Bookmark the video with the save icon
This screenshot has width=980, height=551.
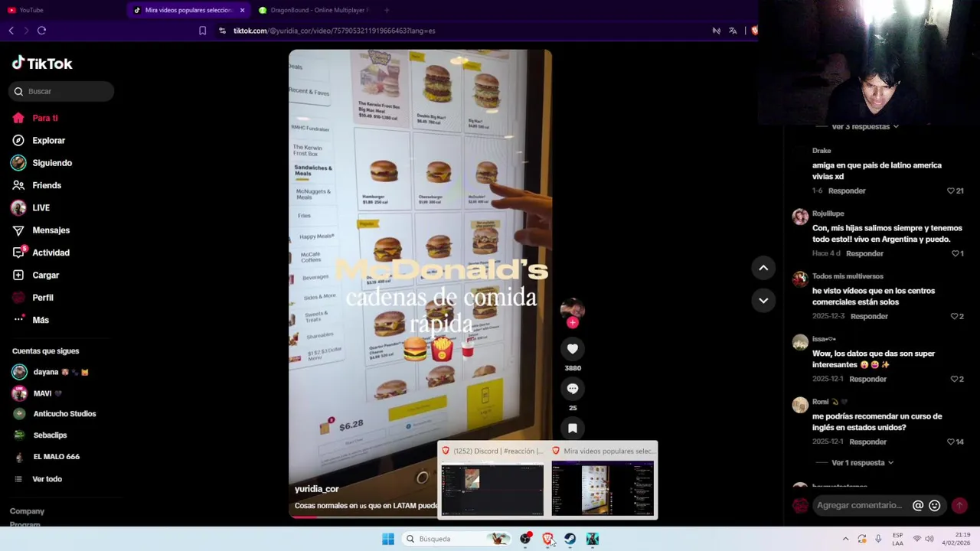(x=572, y=429)
